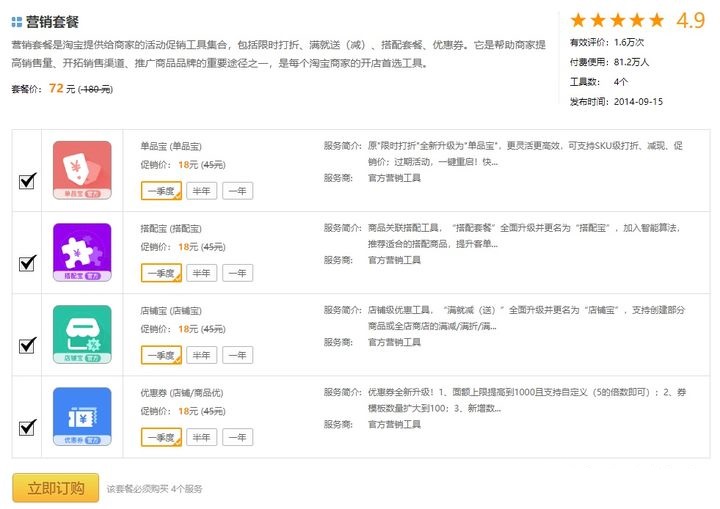
Task: Select 一年 duration for 搭配宝
Action: pos(237,273)
